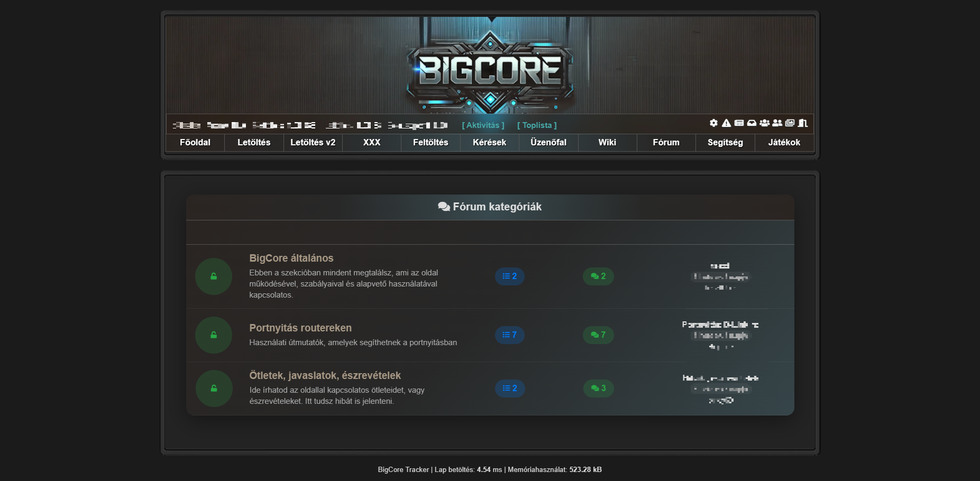Image resolution: width=980 pixels, height=481 pixels.
Task: Open the Ötletek, javaslatok, észrevételek category
Action: pyautogui.click(x=325, y=375)
